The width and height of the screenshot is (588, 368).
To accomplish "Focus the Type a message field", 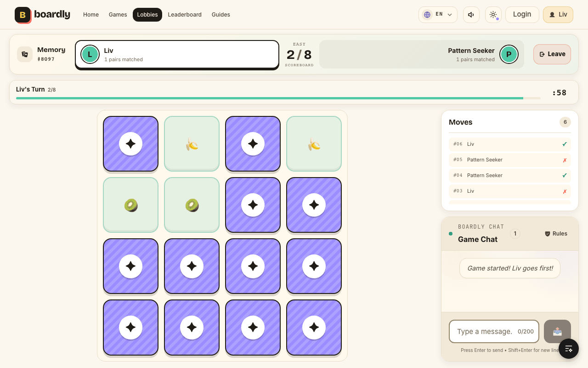I will pos(494,331).
